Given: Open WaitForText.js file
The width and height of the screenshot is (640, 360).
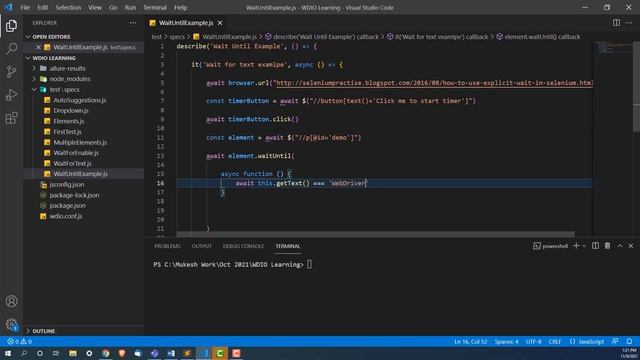Looking at the screenshot, I should tap(72, 163).
